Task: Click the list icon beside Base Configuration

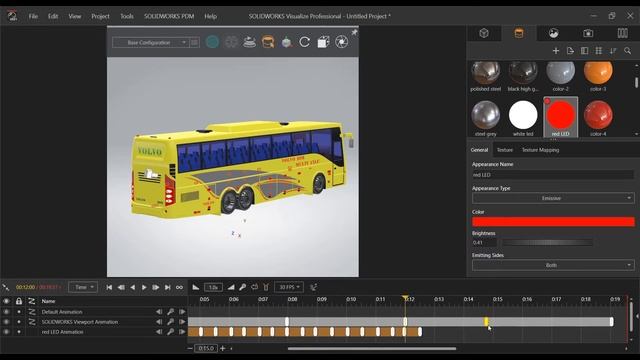Action: click(x=195, y=42)
